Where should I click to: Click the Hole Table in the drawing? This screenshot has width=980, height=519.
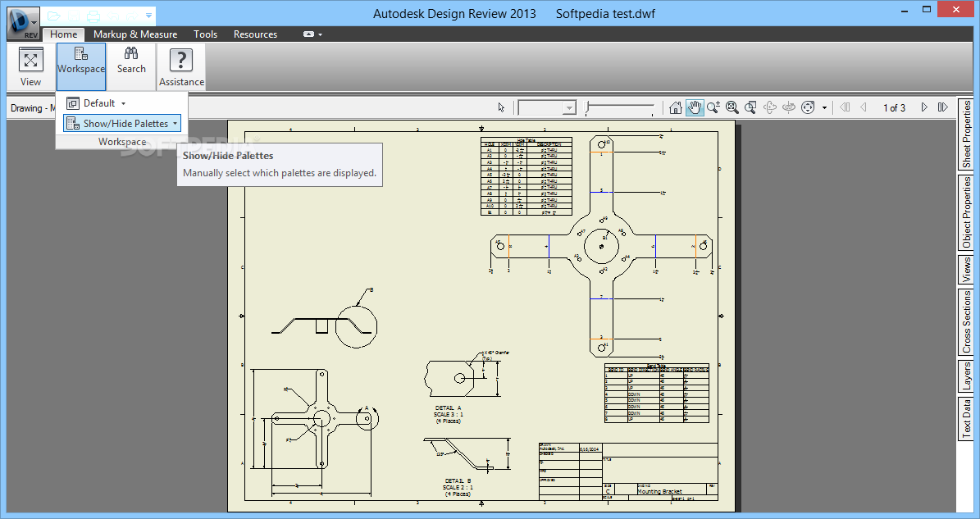click(526, 177)
